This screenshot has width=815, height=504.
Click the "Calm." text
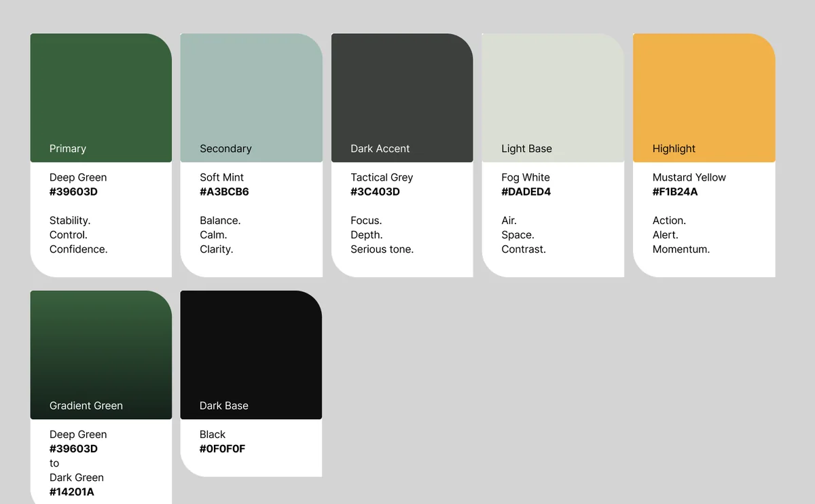point(213,235)
